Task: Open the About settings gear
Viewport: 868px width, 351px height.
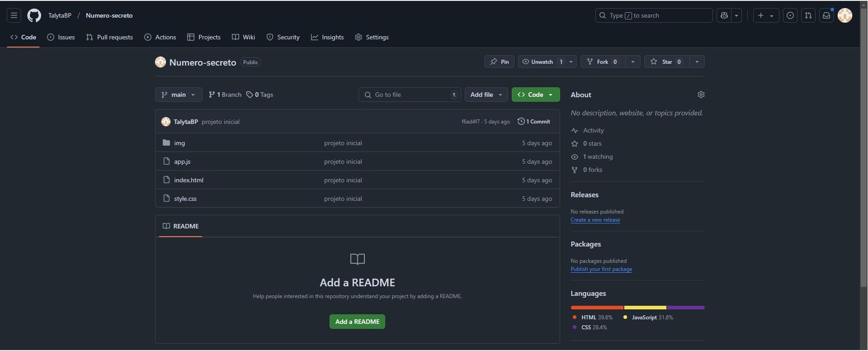Action: (701, 95)
